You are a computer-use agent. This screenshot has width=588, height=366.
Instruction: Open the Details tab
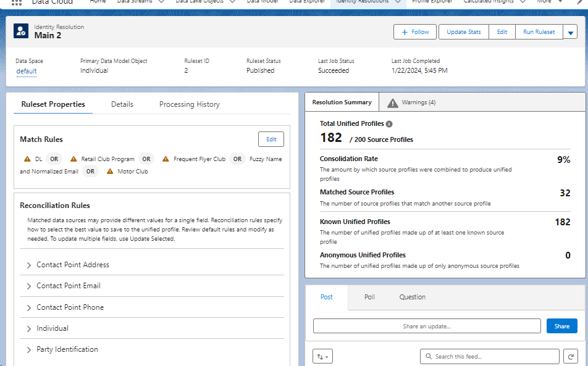click(122, 104)
